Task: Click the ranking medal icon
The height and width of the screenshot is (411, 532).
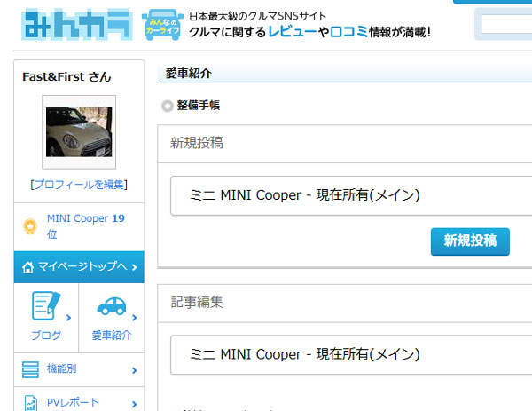Action: [29, 226]
